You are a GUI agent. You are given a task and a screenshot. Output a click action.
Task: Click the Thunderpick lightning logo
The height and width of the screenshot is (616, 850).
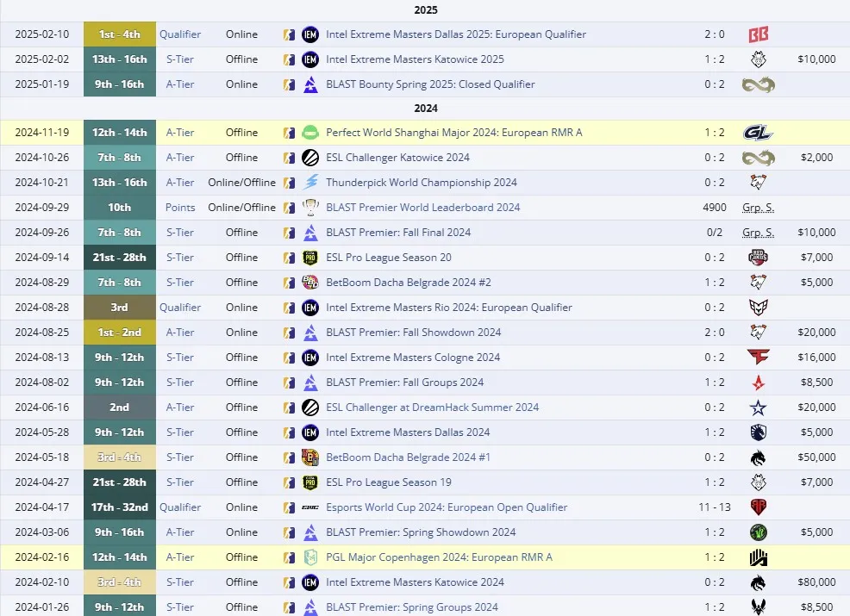coord(310,182)
